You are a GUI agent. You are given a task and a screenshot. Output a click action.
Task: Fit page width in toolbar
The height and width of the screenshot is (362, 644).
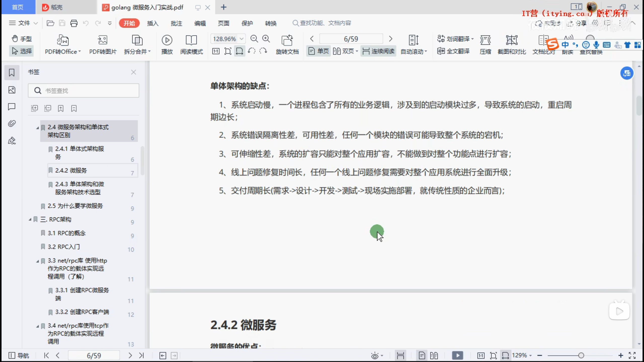(239, 51)
